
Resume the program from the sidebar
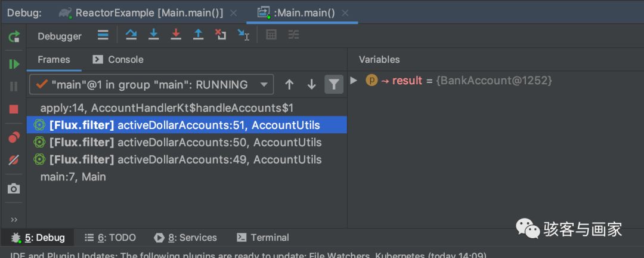(x=14, y=64)
